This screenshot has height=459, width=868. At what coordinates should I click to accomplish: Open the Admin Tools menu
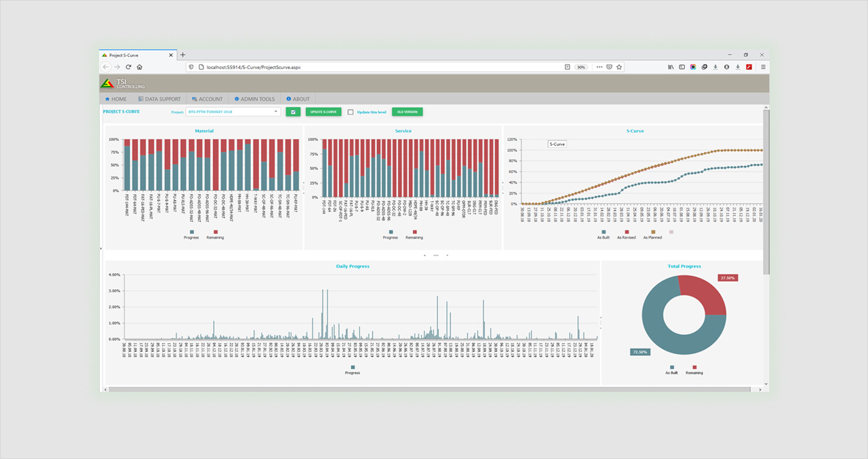click(x=253, y=99)
